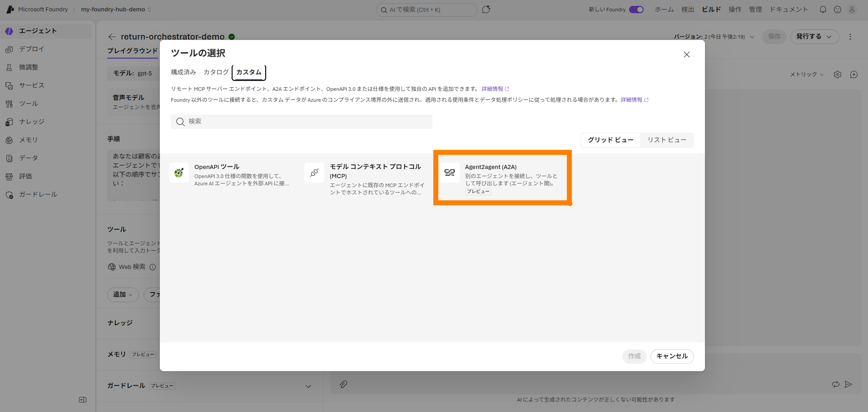Click the magnifier icon in 検索 box
This screenshot has height=412, width=868.
coord(180,122)
